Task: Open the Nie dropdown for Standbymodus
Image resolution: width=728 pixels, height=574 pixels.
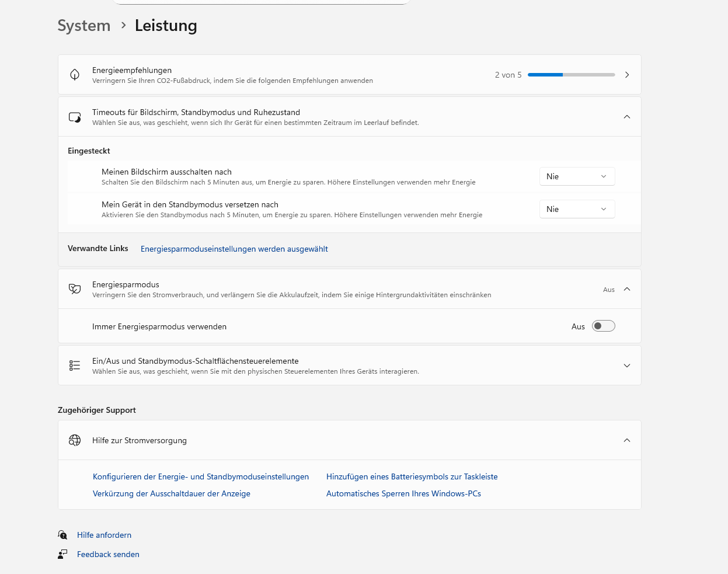Action: tap(577, 208)
